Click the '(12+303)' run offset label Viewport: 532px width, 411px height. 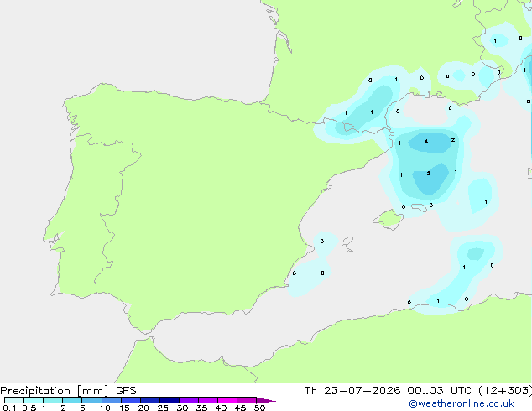point(505,391)
